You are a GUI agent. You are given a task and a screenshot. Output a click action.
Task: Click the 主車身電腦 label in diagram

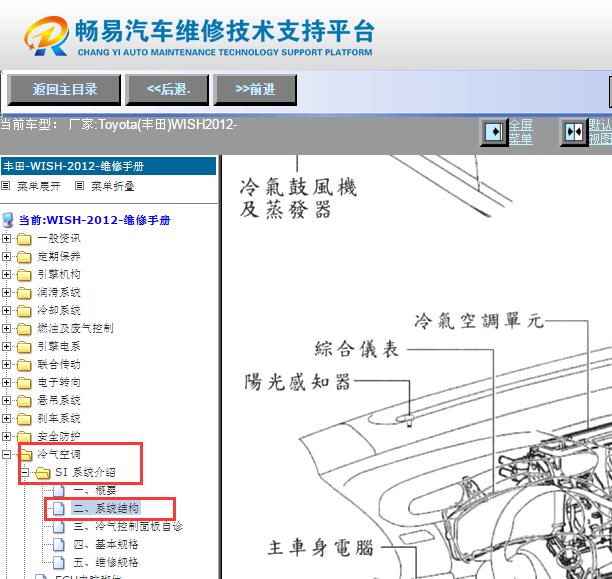(x=320, y=547)
